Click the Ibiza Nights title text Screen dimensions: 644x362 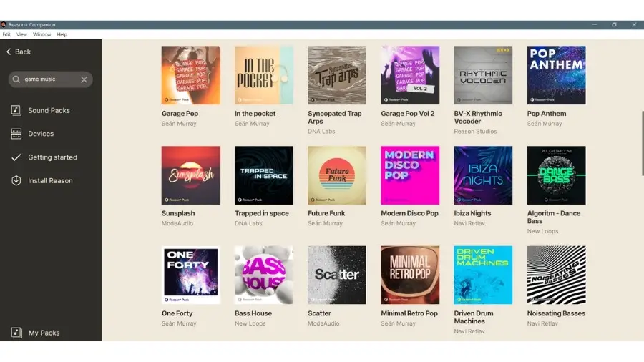pos(472,213)
